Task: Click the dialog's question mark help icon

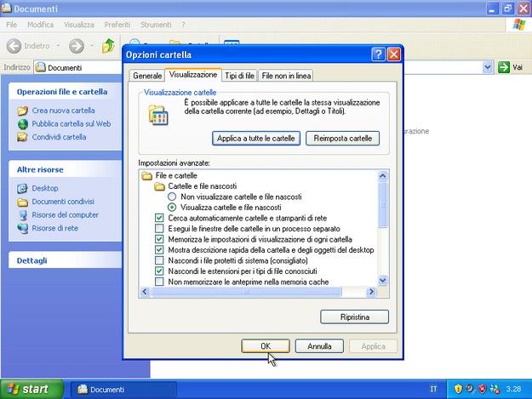Action: (x=378, y=54)
